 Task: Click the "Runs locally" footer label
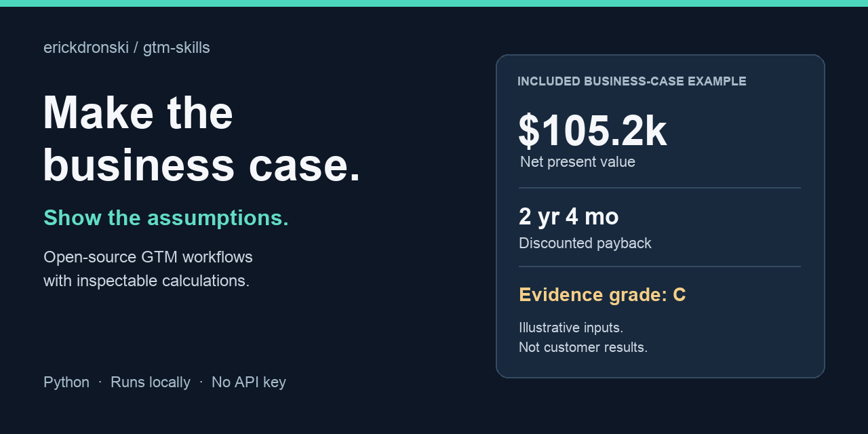click(x=151, y=382)
